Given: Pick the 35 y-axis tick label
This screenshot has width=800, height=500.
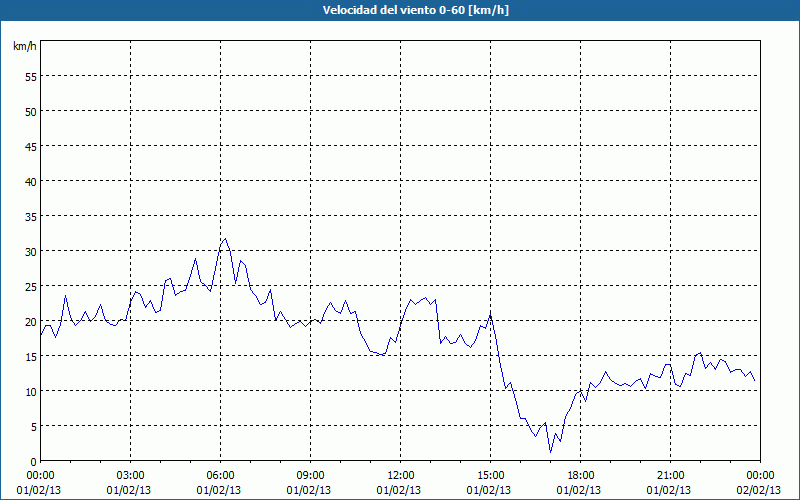Looking at the screenshot, I should [x=31, y=216].
